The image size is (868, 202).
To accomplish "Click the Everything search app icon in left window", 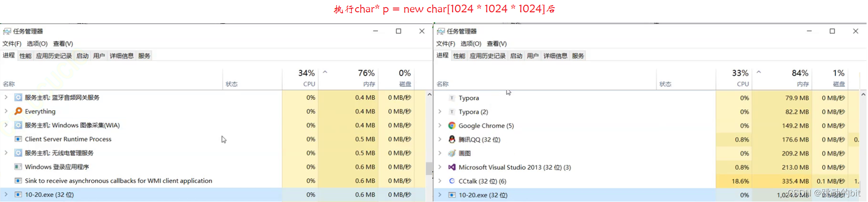I will [x=18, y=111].
